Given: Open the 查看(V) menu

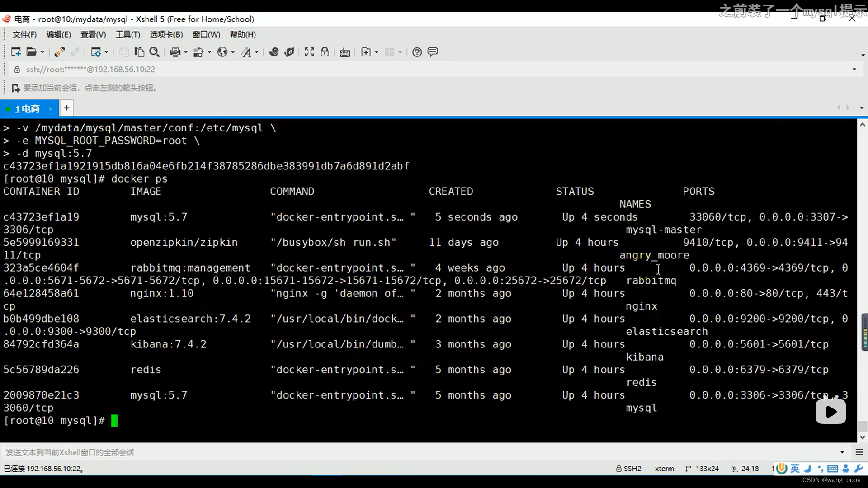Looking at the screenshot, I should pyautogui.click(x=93, y=35).
